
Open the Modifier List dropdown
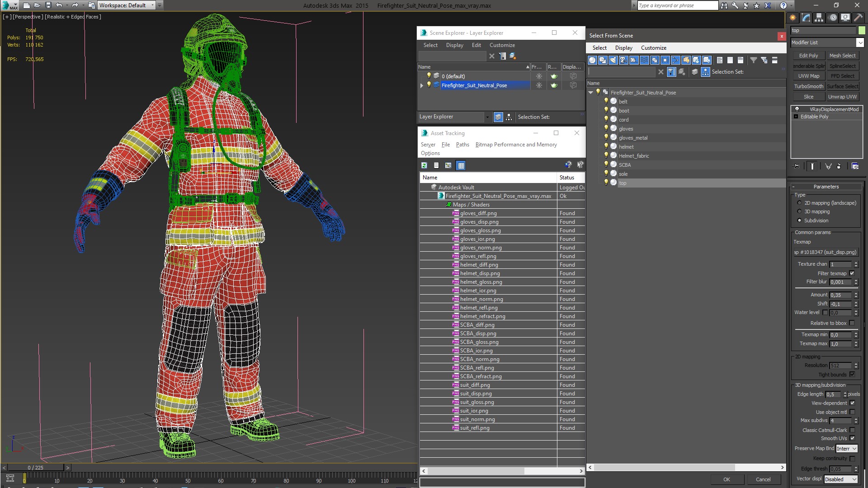(859, 42)
